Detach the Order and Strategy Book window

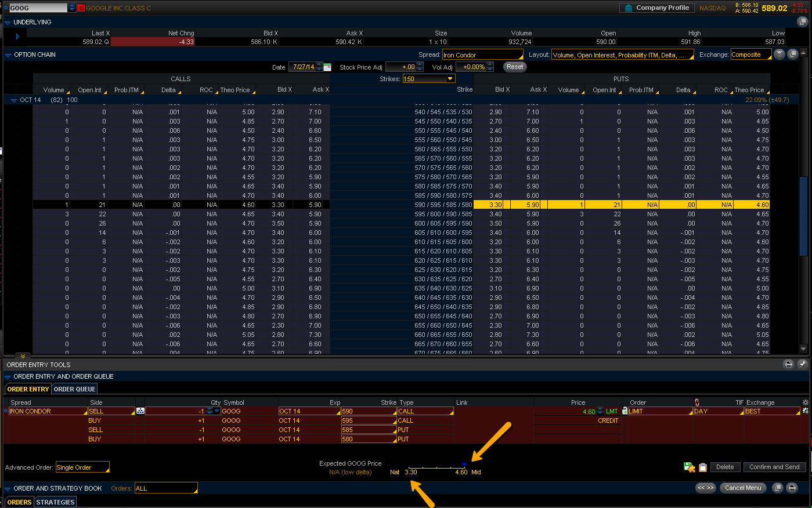point(778,488)
